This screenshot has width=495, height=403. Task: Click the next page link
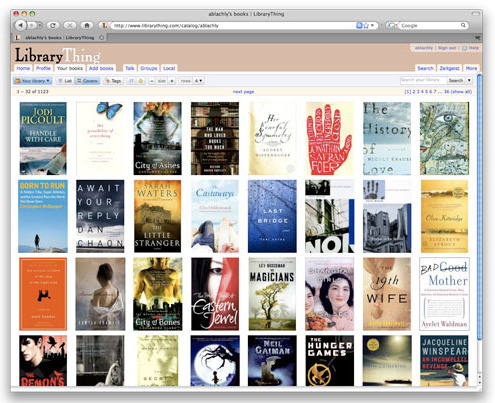coord(243,92)
